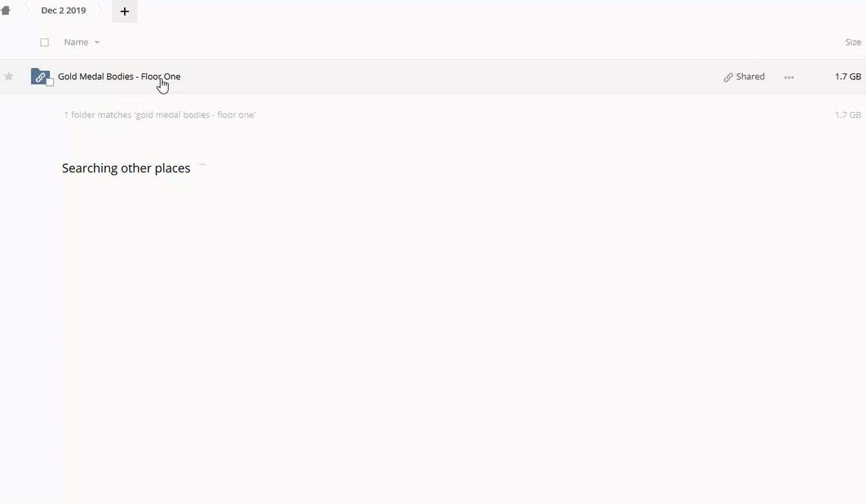866x504 pixels.
Task: Click the plus button to create new
Action: (x=125, y=11)
